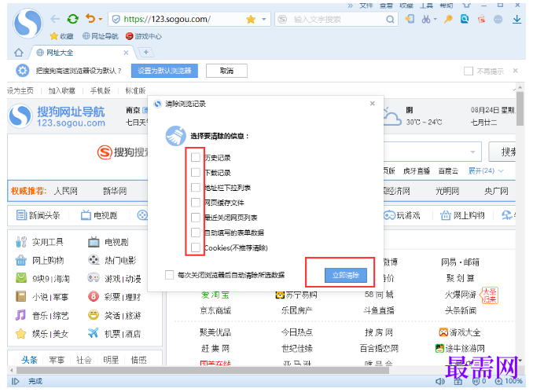This screenshot has width=533, height=392.
Task: Go to the home page house icon
Action: coord(19,53)
